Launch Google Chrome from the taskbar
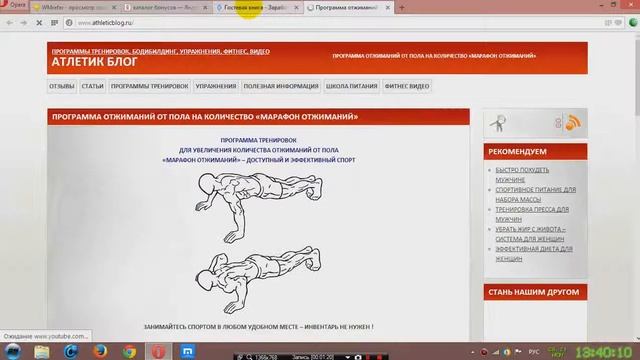640x360 pixels. pyautogui.click(x=129, y=351)
